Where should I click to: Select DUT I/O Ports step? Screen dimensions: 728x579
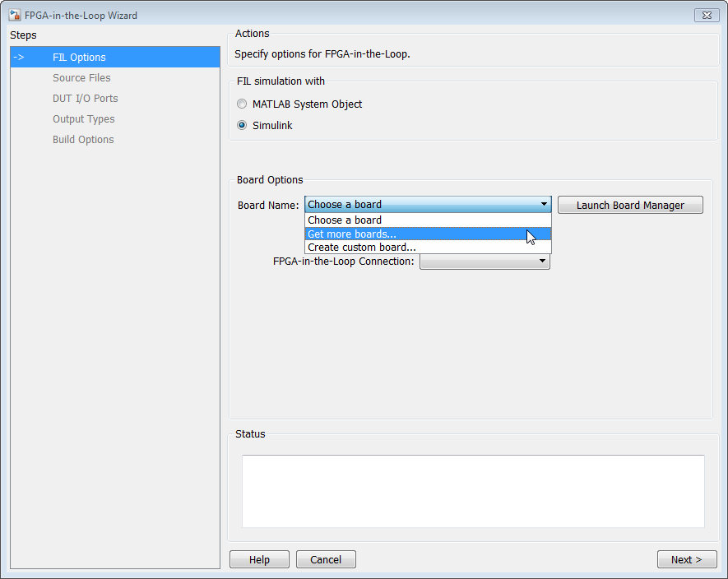pos(115,99)
